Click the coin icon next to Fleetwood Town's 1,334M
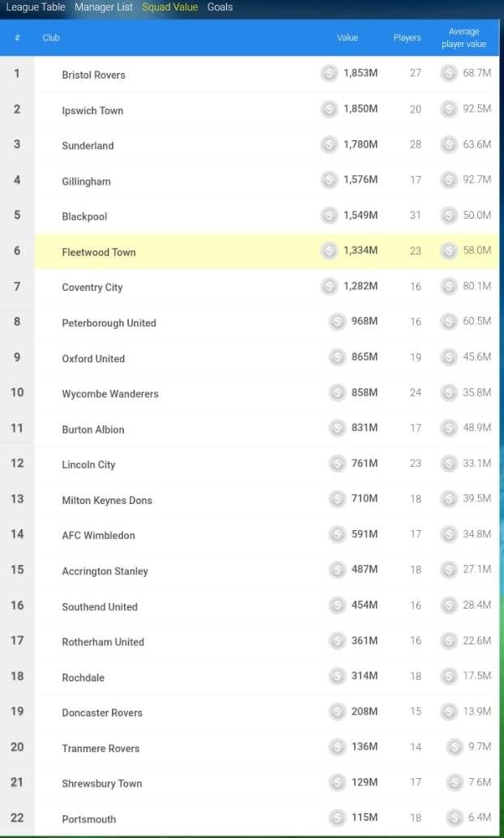The height and width of the screenshot is (838, 504). [329, 250]
